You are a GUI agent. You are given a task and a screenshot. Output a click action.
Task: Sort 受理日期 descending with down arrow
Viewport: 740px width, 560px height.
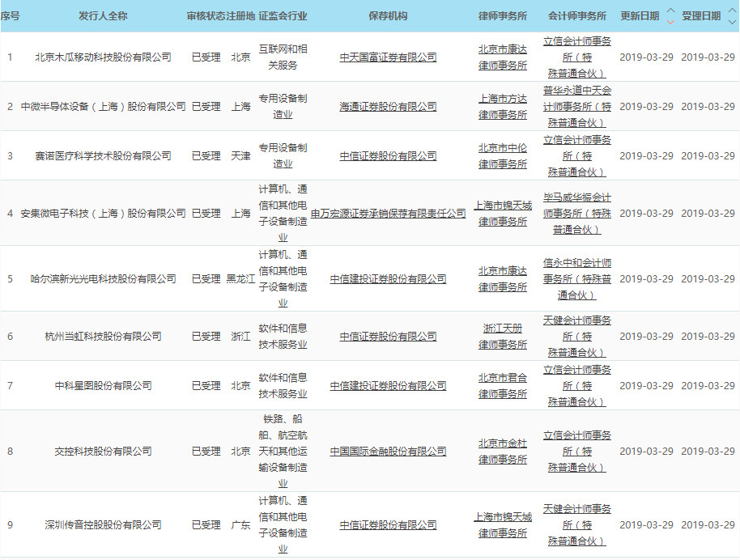731,22
